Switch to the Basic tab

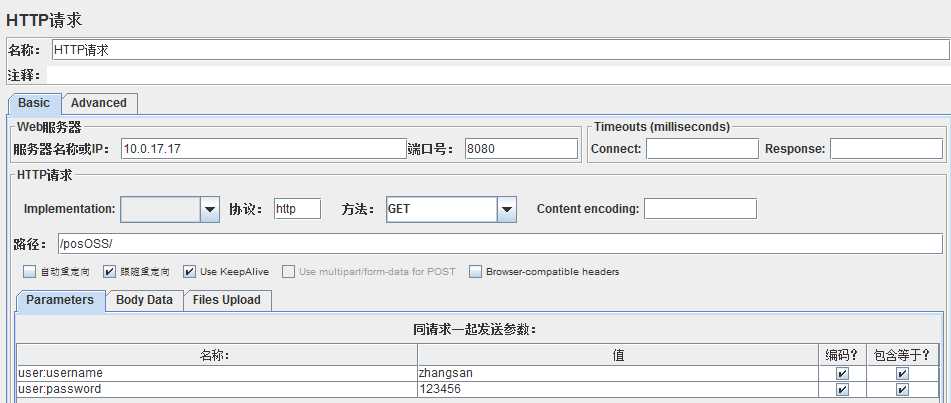pos(34,103)
